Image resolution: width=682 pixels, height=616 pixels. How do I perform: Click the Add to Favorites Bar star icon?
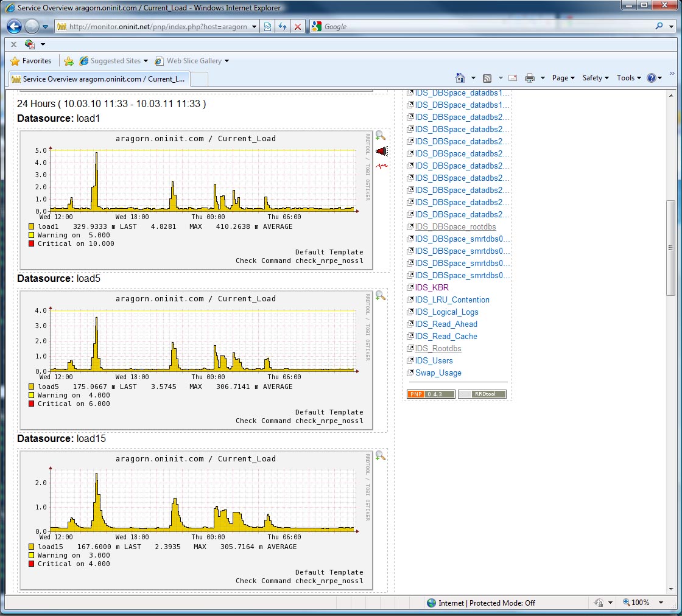69,61
